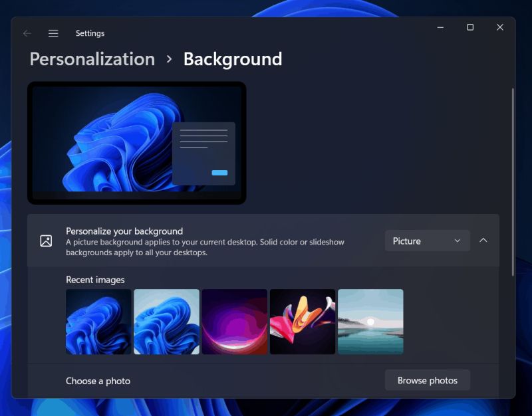Click the Settings title in the titlebar

[x=90, y=33]
